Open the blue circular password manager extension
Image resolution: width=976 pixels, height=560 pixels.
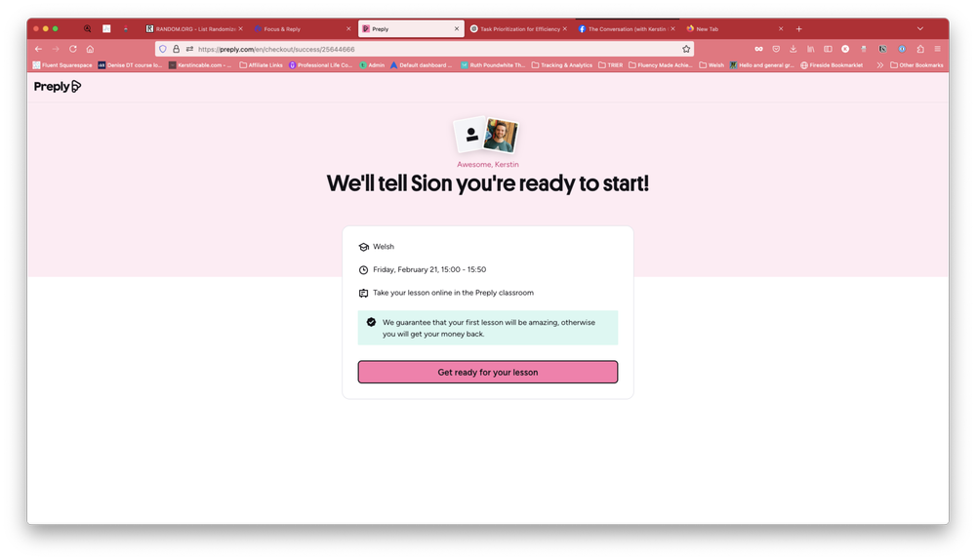coord(902,49)
